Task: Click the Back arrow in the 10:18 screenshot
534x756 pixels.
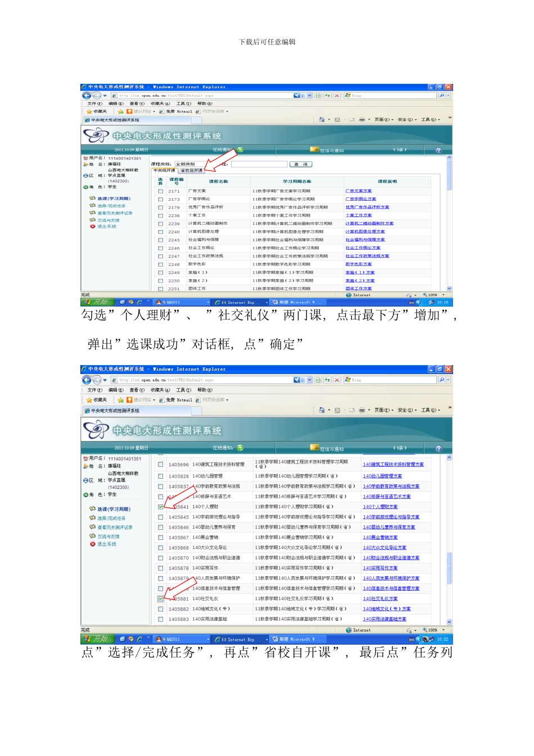Action: coord(87,96)
